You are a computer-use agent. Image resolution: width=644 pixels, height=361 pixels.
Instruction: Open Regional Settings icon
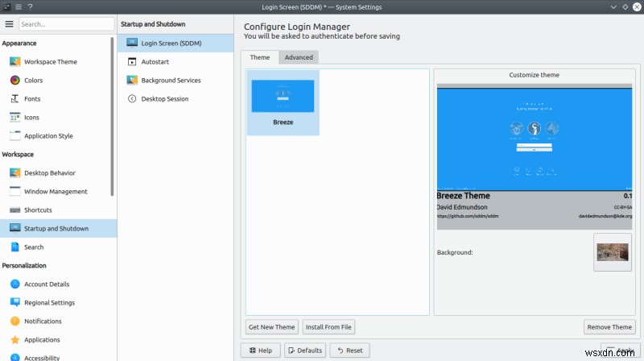tap(15, 302)
